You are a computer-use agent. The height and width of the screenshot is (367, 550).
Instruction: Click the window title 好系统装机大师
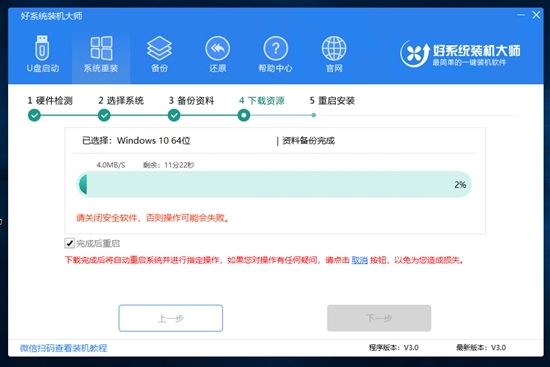point(52,16)
